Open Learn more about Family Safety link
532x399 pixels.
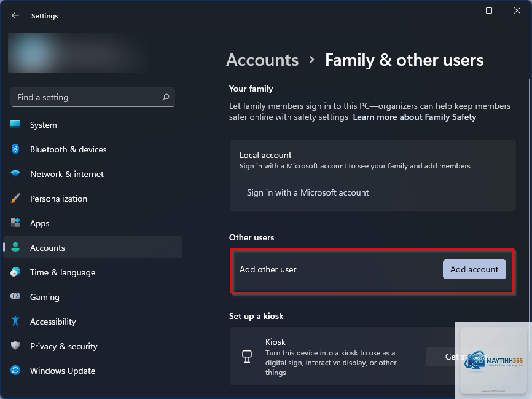[414, 117]
